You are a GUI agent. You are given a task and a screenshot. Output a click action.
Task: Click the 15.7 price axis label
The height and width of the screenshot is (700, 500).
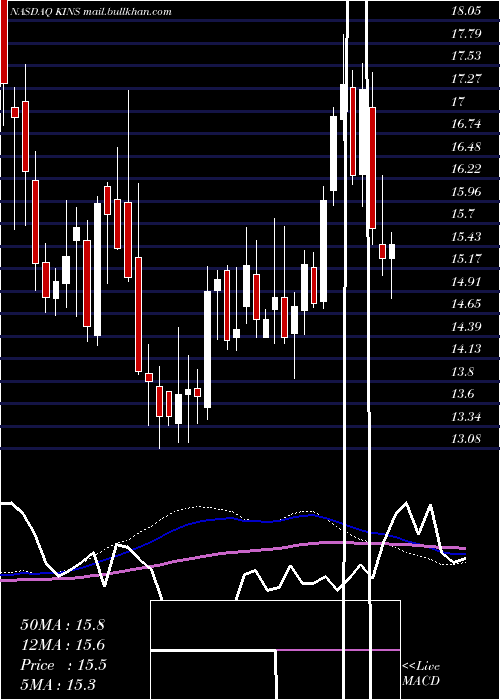pyautogui.click(x=462, y=214)
